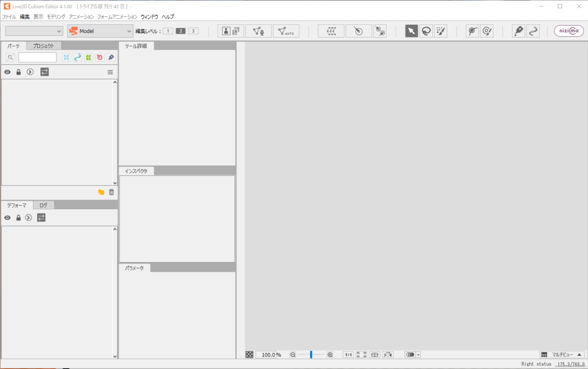This screenshot has width=588, height=369.
Task: Click the search field in the Parts panel
Action: coord(37,57)
